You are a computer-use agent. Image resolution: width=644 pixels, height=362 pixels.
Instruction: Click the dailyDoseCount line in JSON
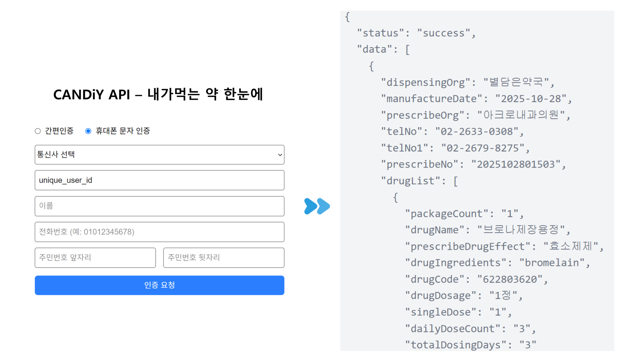470,329
